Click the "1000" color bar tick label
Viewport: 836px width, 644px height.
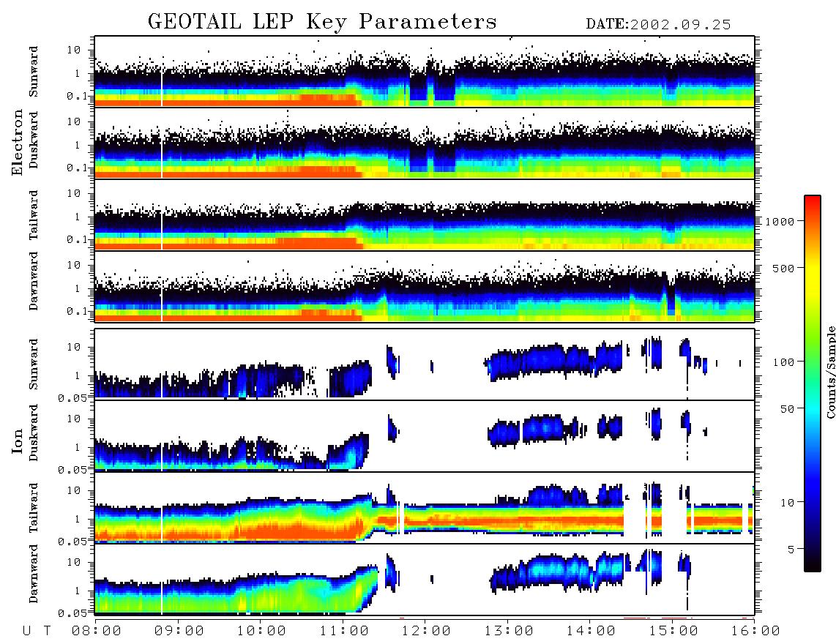click(x=780, y=221)
